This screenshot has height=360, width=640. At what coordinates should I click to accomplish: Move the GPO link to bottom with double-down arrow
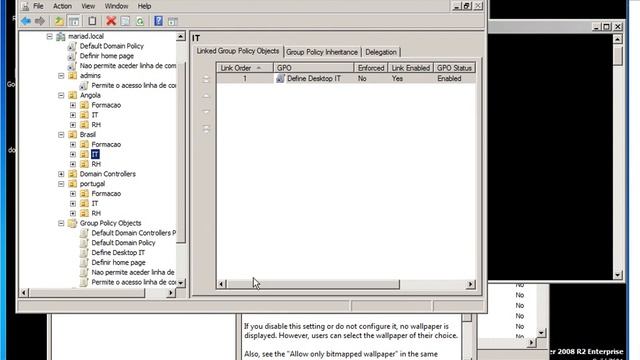[x=206, y=129]
